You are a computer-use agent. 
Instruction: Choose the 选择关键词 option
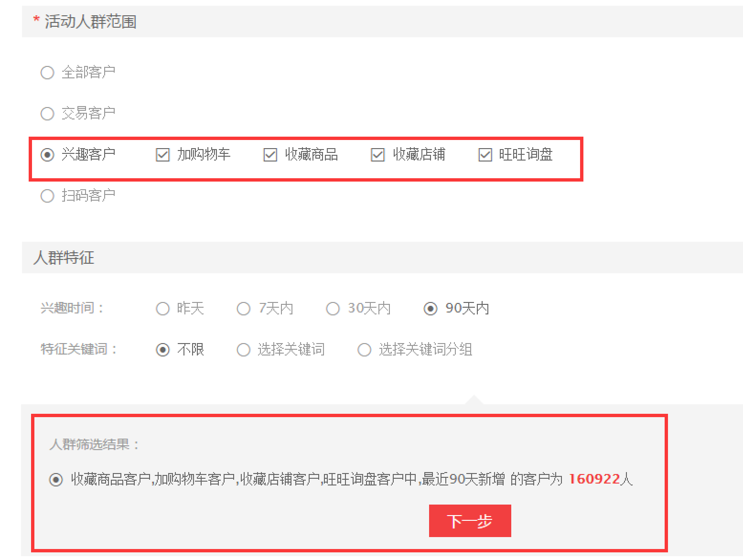click(x=244, y=350)
